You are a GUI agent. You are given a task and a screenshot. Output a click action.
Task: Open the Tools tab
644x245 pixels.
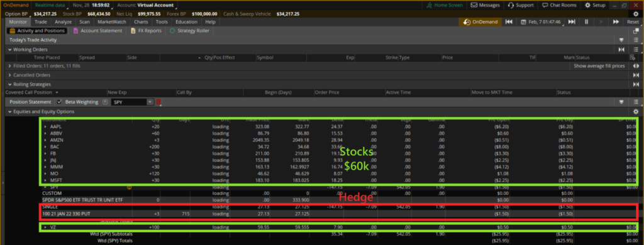(162, 22)
